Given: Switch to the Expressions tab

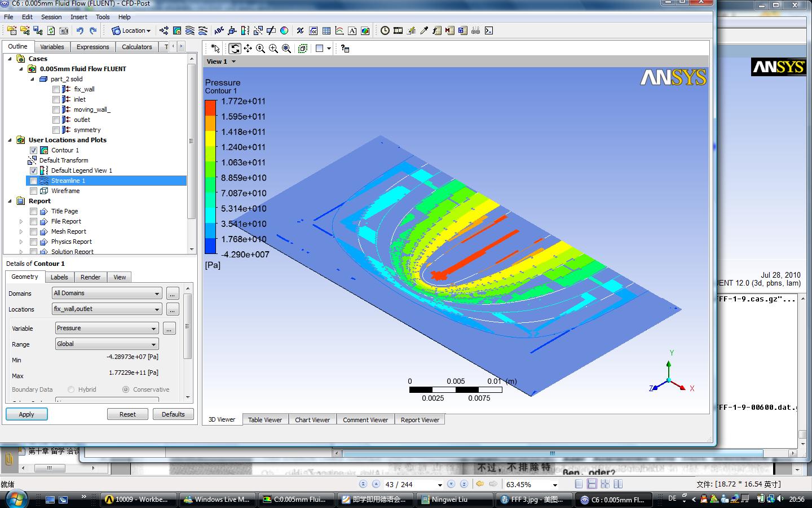Looking at the screenshot, I should tap(92, 47).
